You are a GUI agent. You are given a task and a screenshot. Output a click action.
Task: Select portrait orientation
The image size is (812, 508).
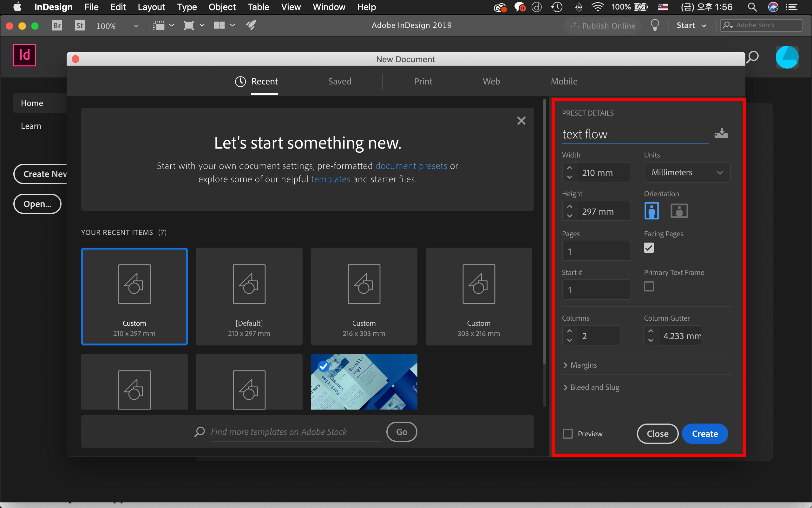pos(652,211)
